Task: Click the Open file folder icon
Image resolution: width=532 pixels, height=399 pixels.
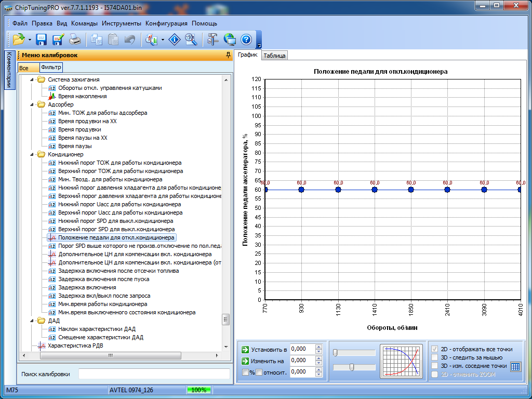Action: tap(19, 39)
